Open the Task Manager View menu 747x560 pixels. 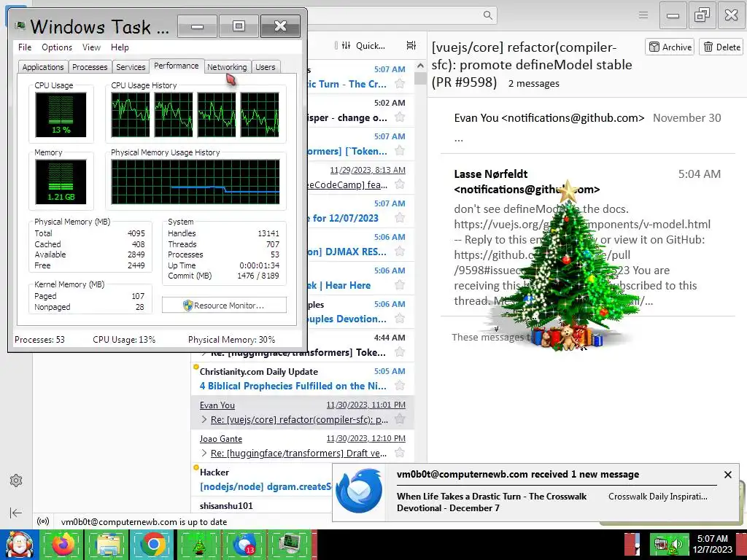coord(91,47)
